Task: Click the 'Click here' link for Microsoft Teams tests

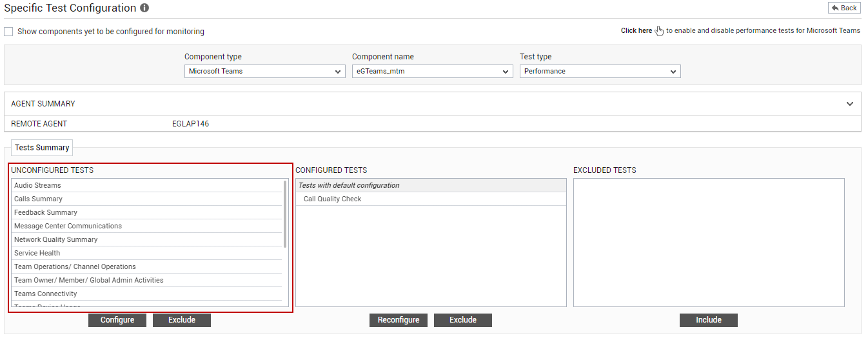Action: click(636, 30)
